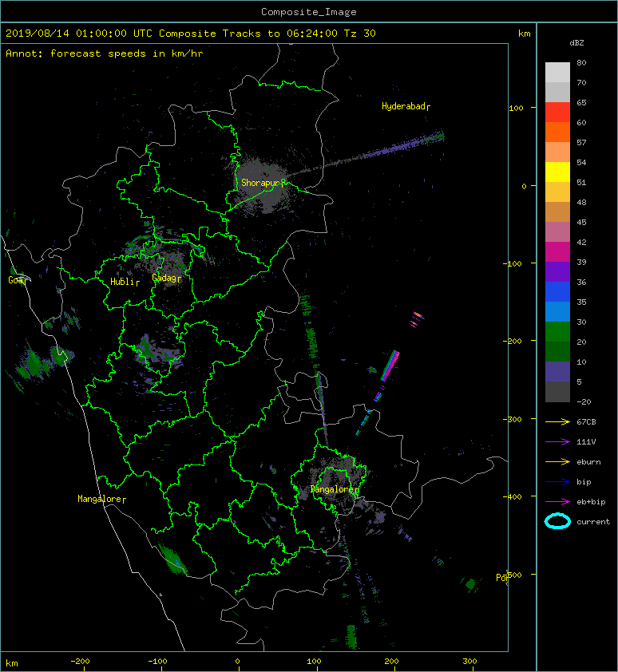This screenshot has height=672, width=618.
Task: Click the brown swatch between 48 and 45 dBZ
Action: tap(557, 212)
